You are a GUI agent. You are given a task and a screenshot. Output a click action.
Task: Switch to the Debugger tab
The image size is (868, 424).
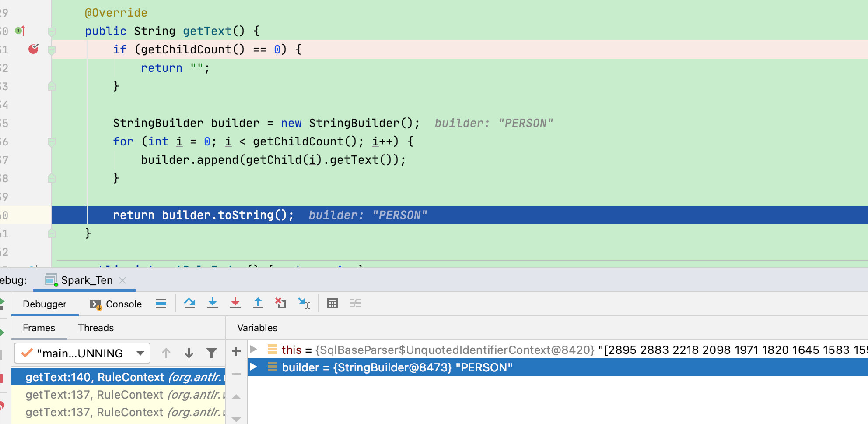pyautogui.click(x=45, y=304)
